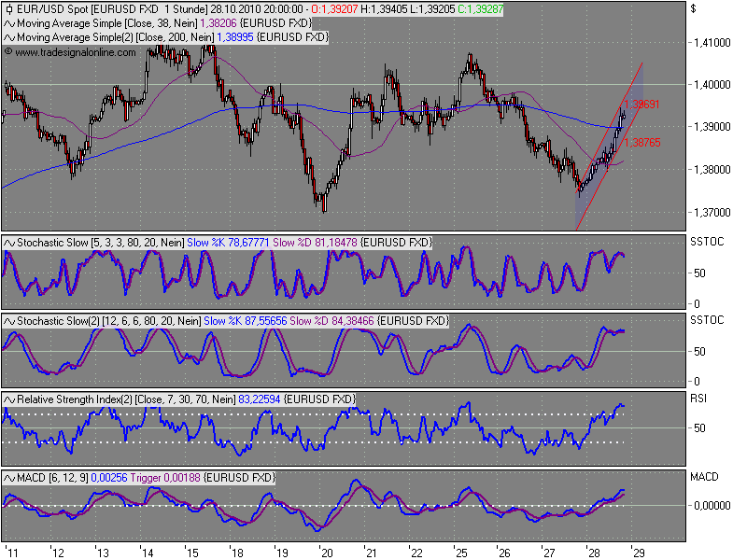The height and width of the screenshot is (560, 747).
Task: Click date marker 14 on time axis
Action: [148, 553]
